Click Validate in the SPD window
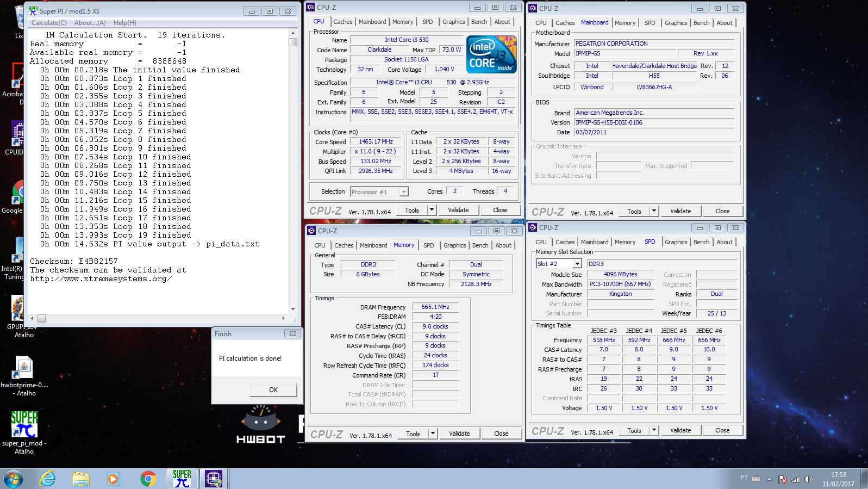 (680, 430)
